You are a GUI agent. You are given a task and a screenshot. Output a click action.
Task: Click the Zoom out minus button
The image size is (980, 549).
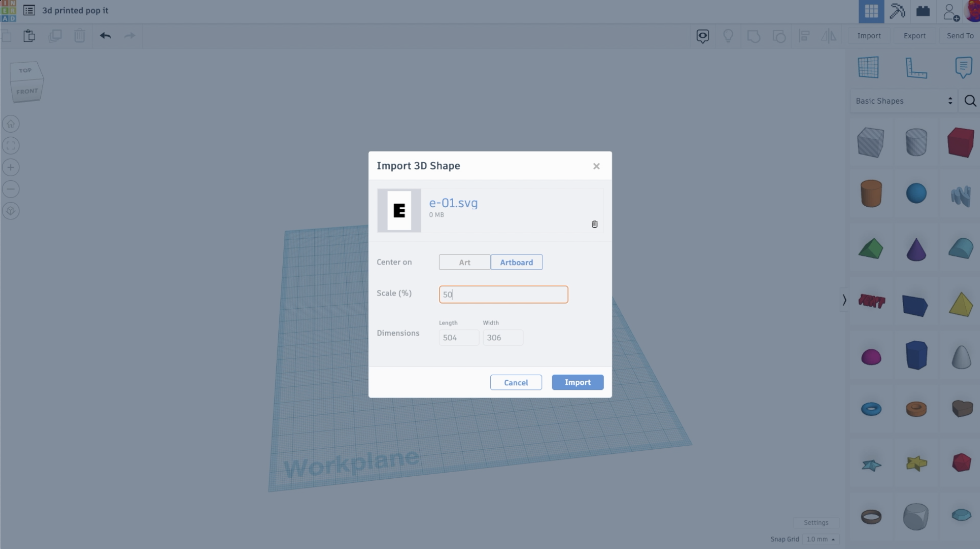[11, 189]
